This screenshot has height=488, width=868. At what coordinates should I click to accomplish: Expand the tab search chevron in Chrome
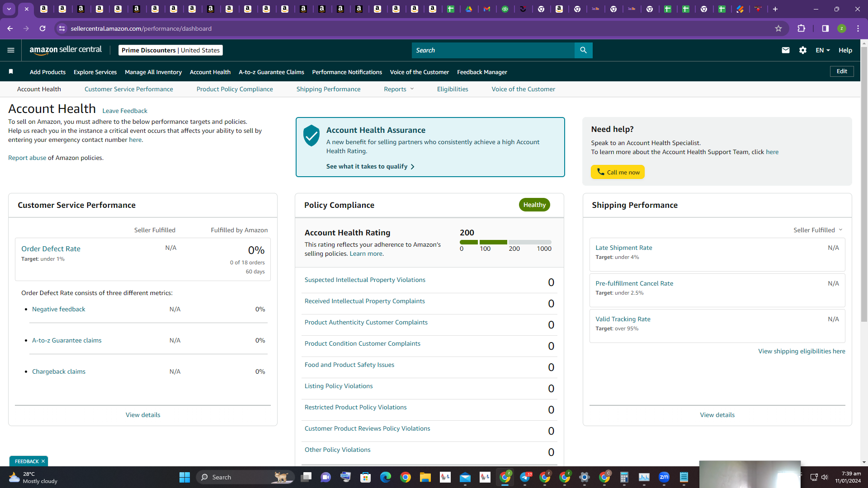(x=9, y=9)
